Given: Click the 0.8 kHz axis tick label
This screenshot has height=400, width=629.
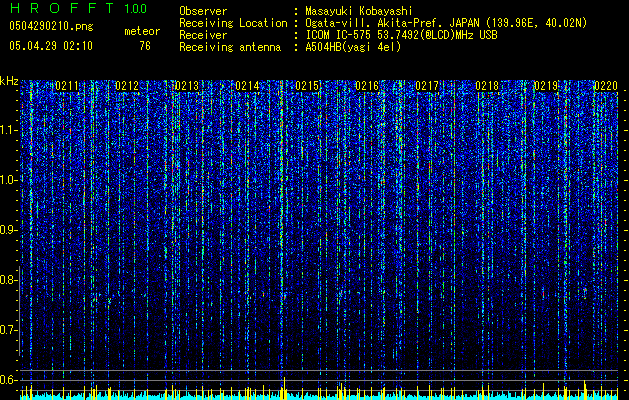Looking at the screenshot, I should coord(9,280).
